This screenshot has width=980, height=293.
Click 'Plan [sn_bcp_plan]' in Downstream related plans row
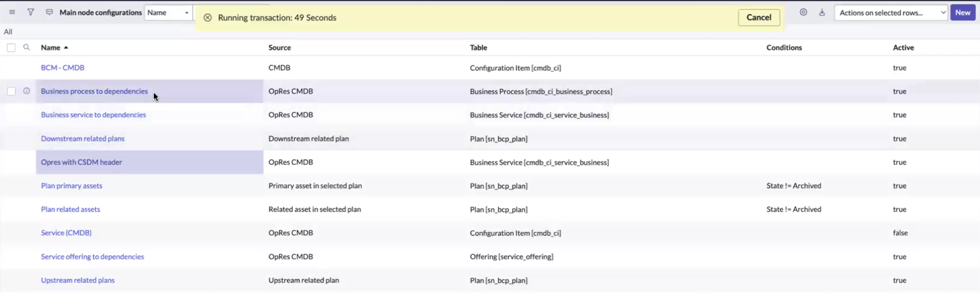click(x=498, y=139)
